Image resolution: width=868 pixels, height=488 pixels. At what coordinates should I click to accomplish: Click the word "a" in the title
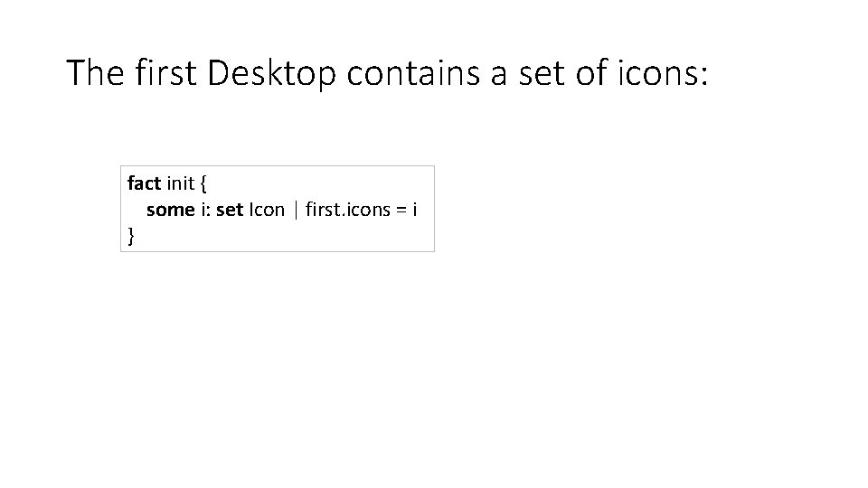click(x=500, y=73)
